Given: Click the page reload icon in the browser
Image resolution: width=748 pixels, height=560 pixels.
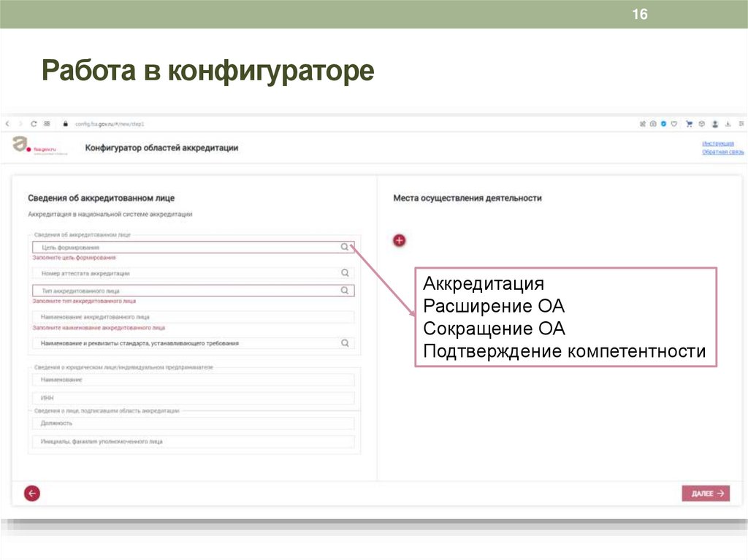Looking at the screenshot, I should tap(34, 124).
